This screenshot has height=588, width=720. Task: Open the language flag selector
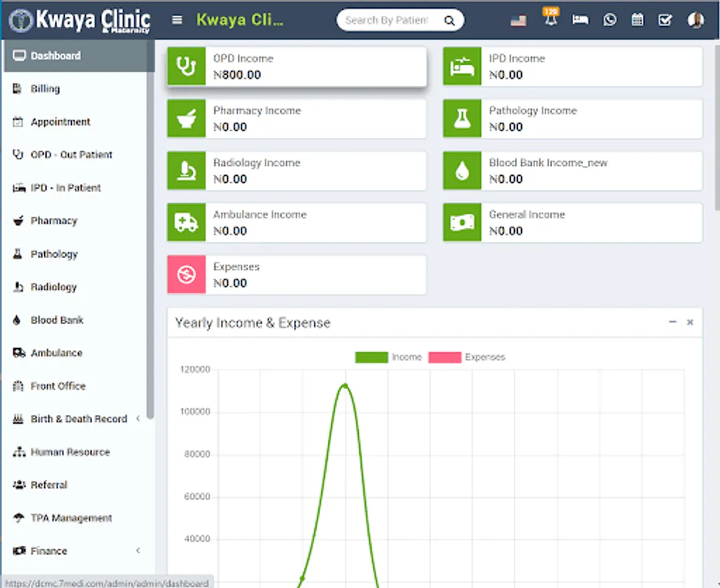[x=518, y=21]
